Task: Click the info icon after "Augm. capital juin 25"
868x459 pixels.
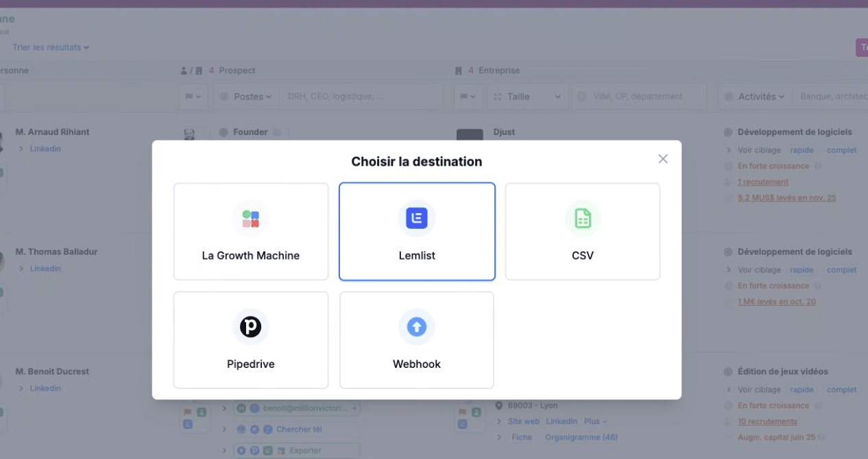Action: (x=820, y=437)
